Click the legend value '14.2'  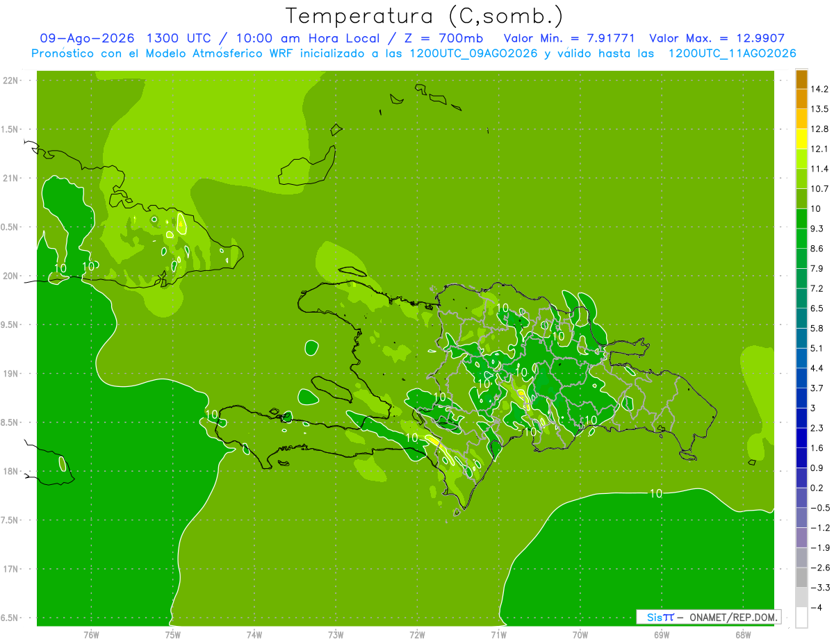[x=819, y=89]
